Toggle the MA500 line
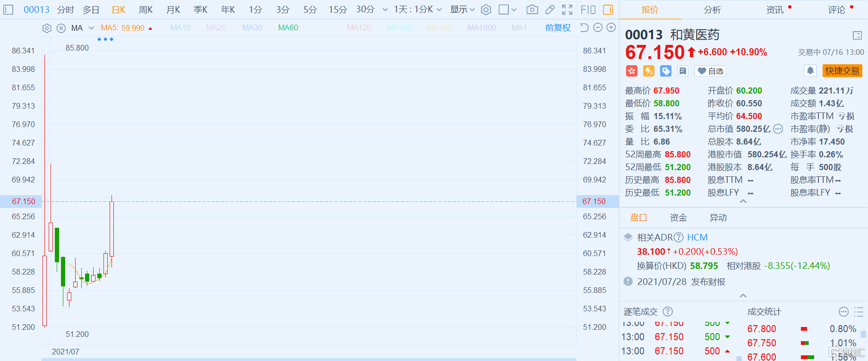 tap(440, 28)
